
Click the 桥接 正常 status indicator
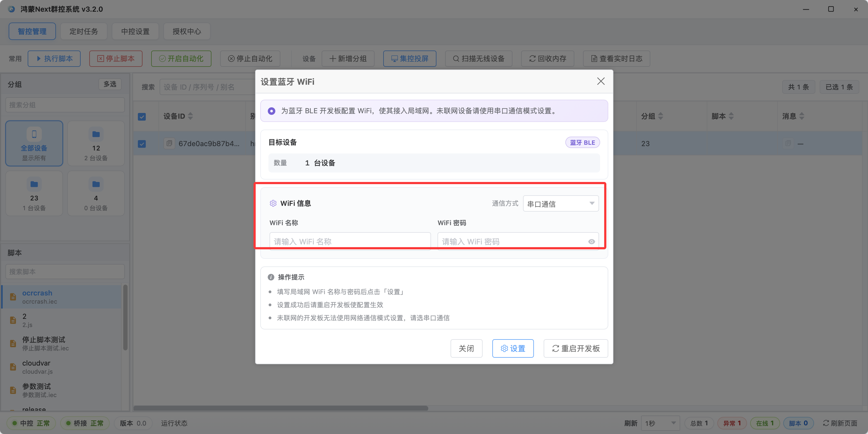tap(85, 423)
